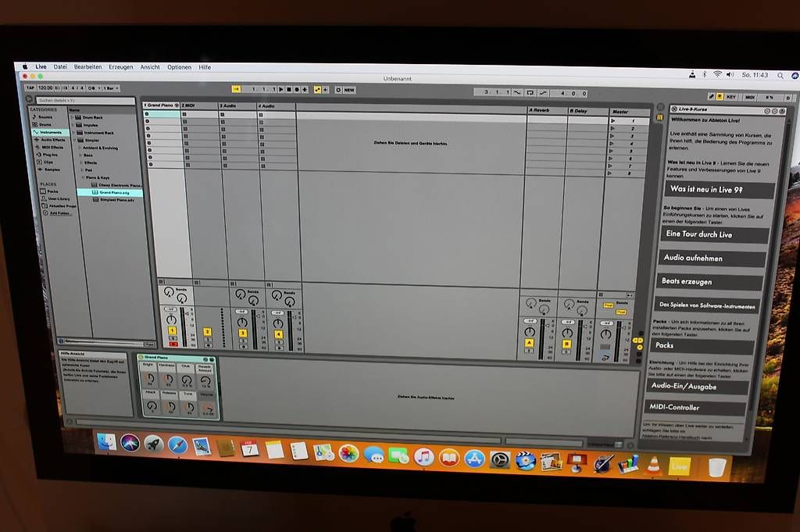
Task: Open the Erzeugen menu
Action: coord(121,67)
